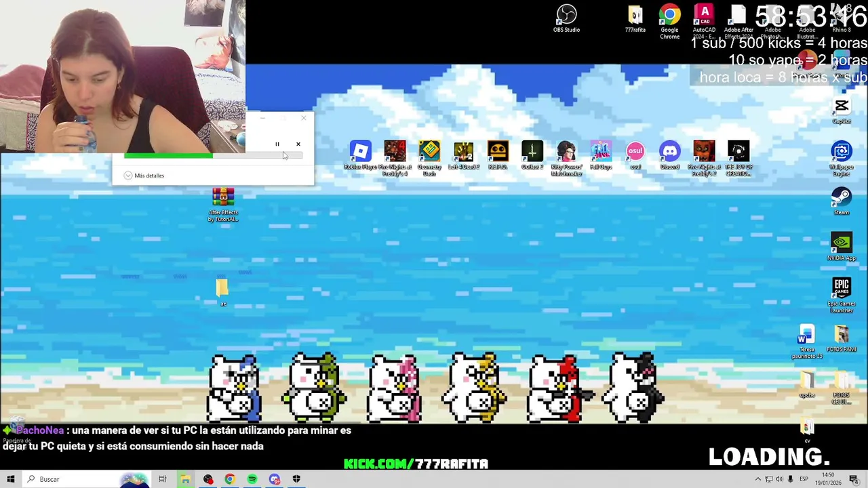
Task: Open the NVIDIA App desktop shortcut
Action: tap(842, 246)
